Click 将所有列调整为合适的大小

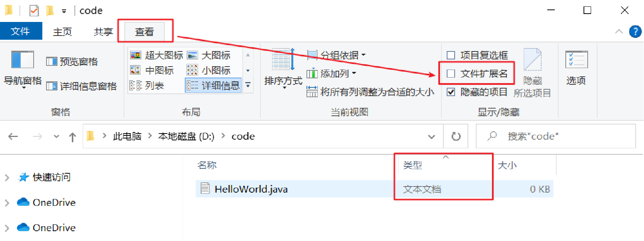tap(370, 92)
